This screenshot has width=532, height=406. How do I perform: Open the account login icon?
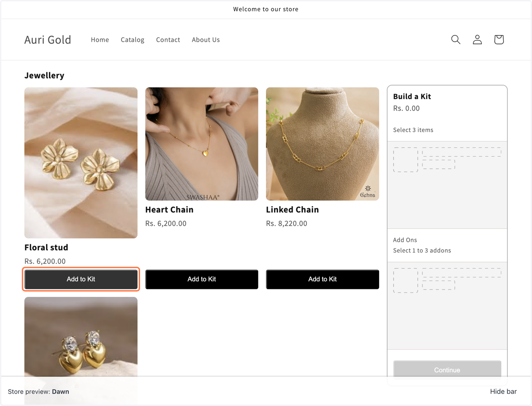(477, 39)
